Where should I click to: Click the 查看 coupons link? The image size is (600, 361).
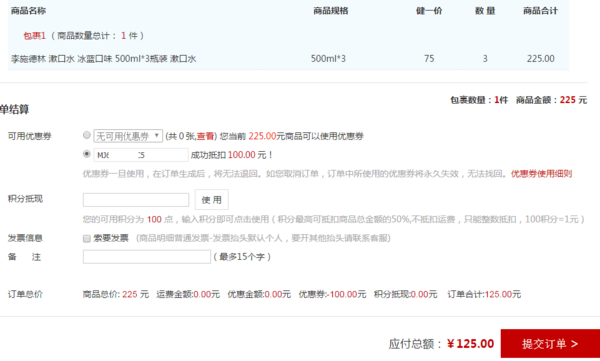tap(205, 136)
